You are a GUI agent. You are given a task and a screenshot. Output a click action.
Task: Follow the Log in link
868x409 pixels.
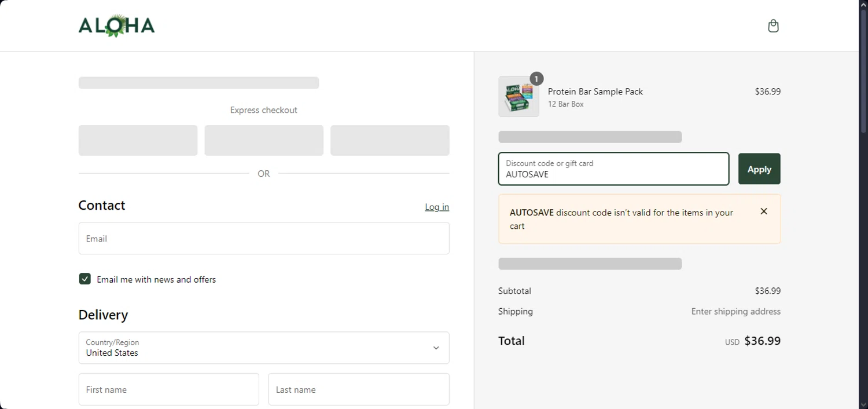437,207
